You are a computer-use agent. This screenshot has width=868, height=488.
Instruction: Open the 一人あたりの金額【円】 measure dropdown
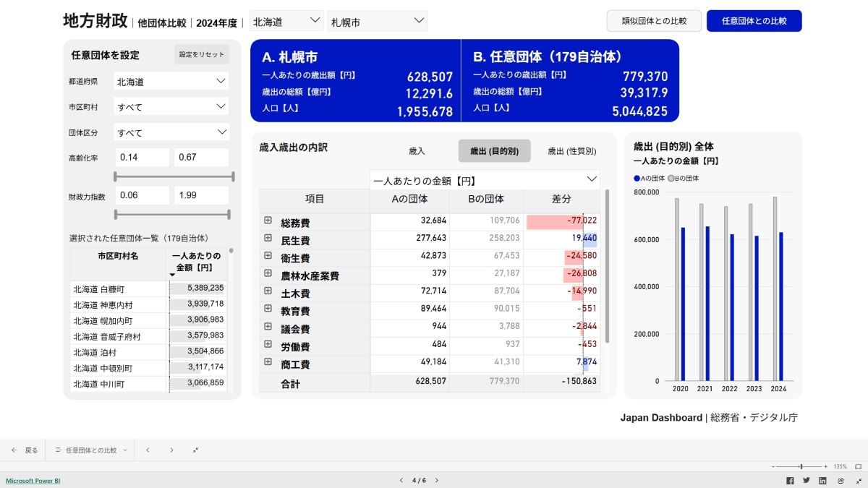pyautogui.click(x=485, y=179)
